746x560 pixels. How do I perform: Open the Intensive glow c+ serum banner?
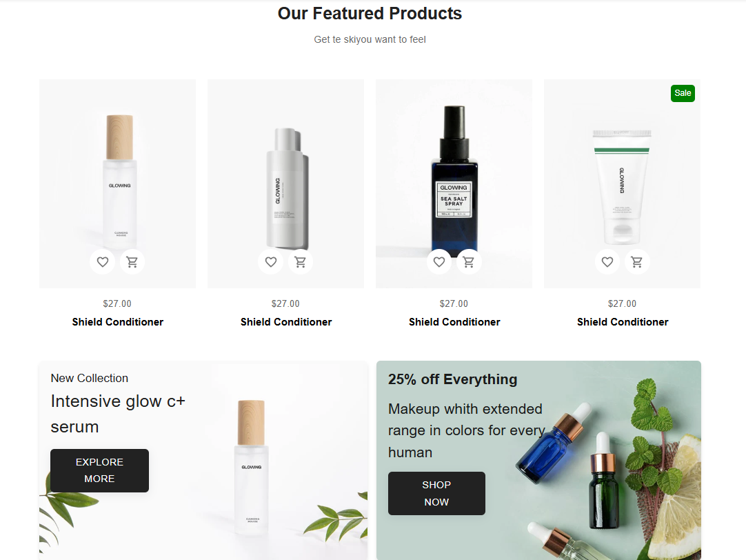tap(203, 460)
